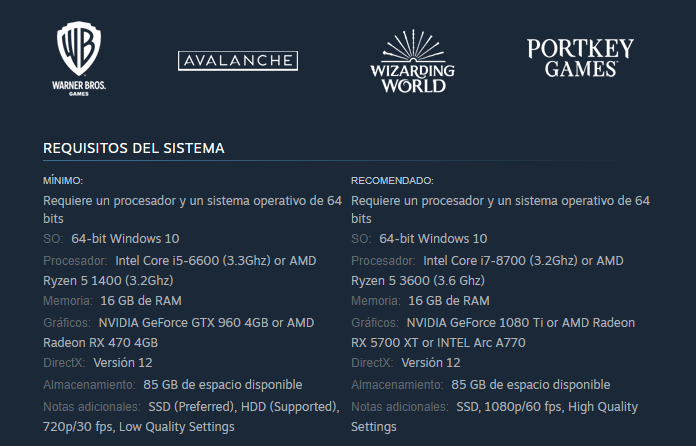Click 'Radeon RX 470 4GB' text
This screenshot has width=696, height=446.
coord(100,343)
